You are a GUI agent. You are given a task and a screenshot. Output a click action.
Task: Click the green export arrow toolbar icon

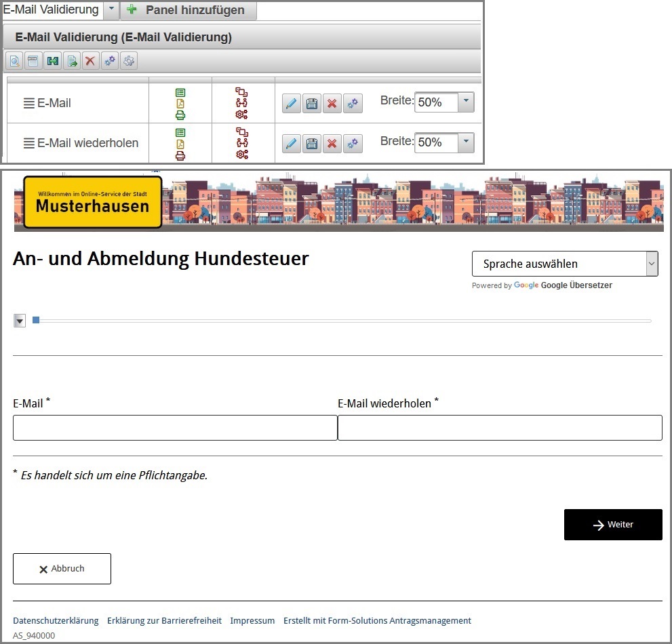pyautogui.click(x=71, y=61)
